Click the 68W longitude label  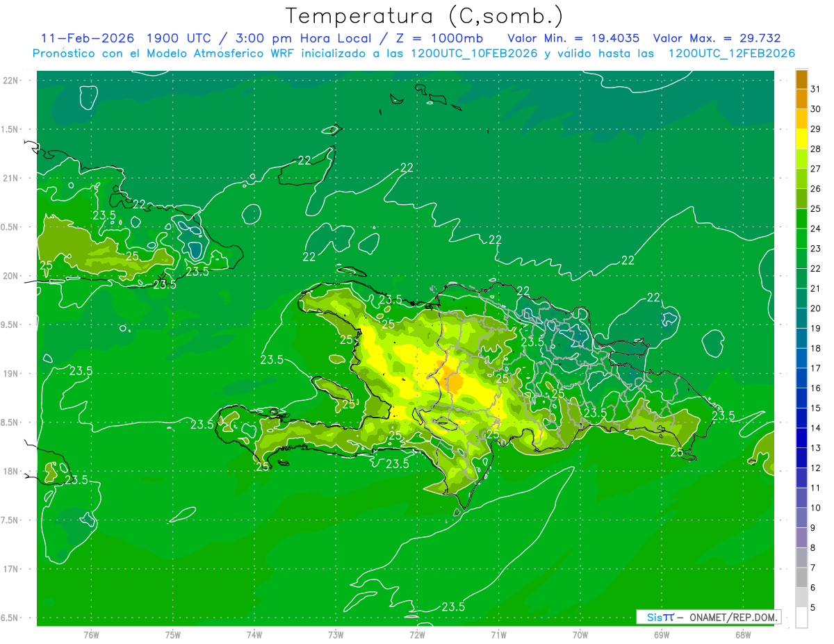click(x=742, y=635)
